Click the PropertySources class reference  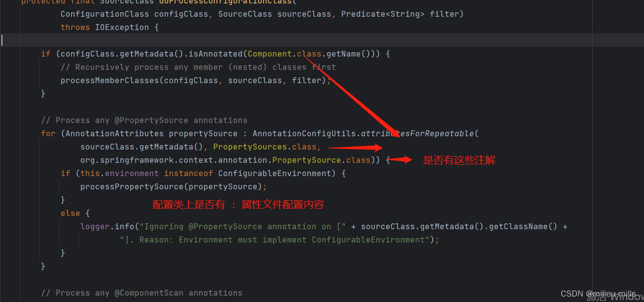click(x=250, y=147)
